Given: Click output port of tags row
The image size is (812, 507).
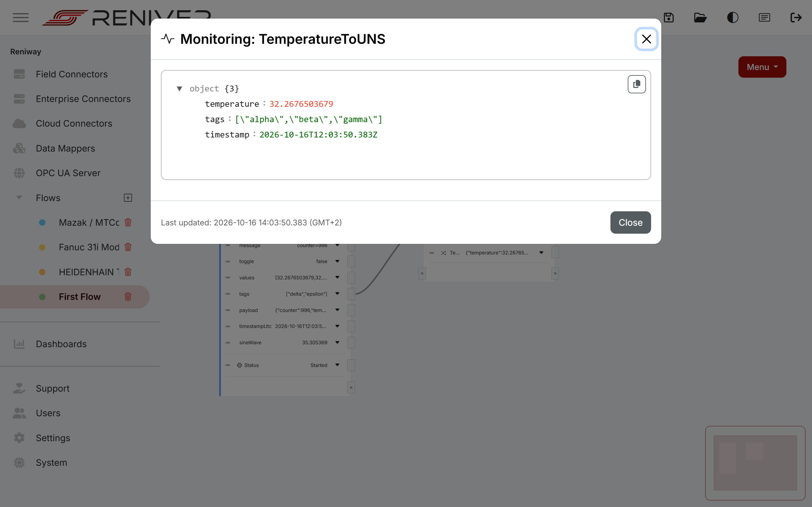Looking at the screenshot, I should pyautogui.click(x=351, y=294).
